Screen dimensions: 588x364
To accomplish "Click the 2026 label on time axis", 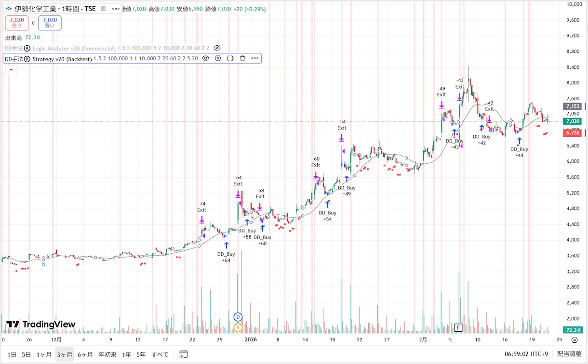I will click(251, 339).
